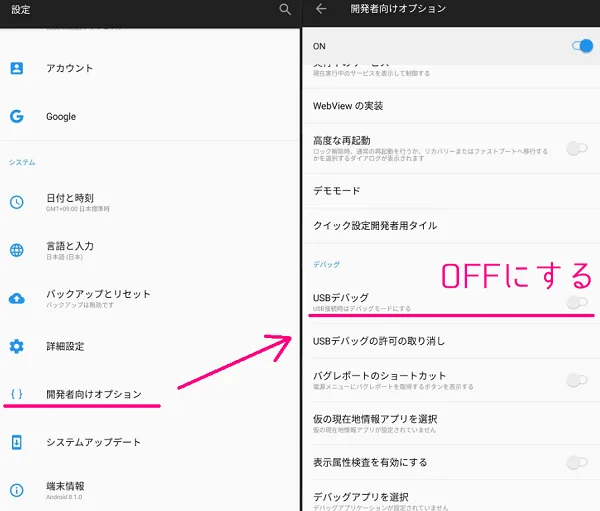
Task: Toggle the USBデバッグ switch
Action: 577,302
